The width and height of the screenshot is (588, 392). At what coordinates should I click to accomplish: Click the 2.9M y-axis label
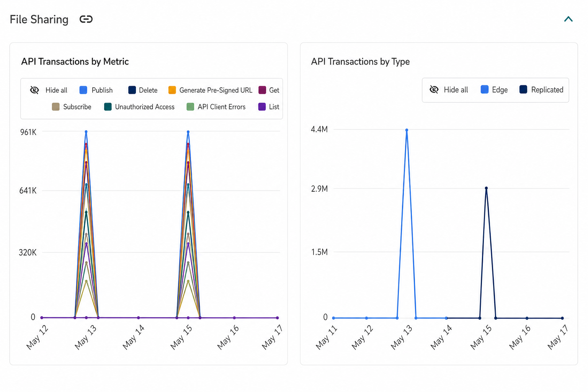click(319, 189)
